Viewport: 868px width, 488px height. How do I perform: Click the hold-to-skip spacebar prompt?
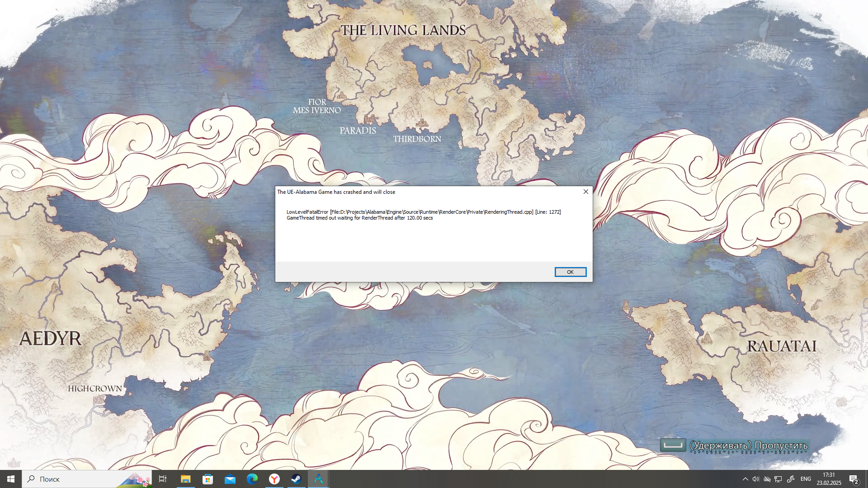[x=673, y=445]
